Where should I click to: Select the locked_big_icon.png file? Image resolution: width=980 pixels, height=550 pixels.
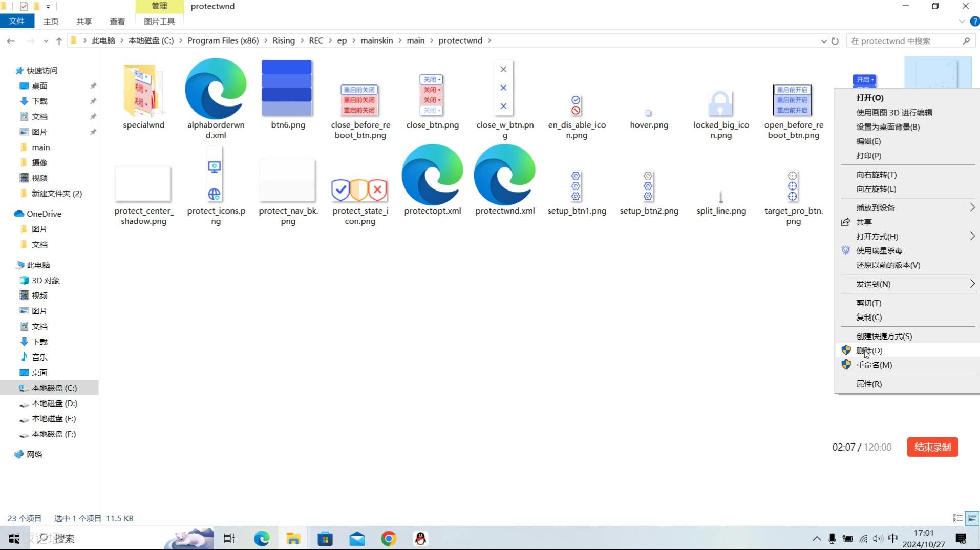point(721,115)
